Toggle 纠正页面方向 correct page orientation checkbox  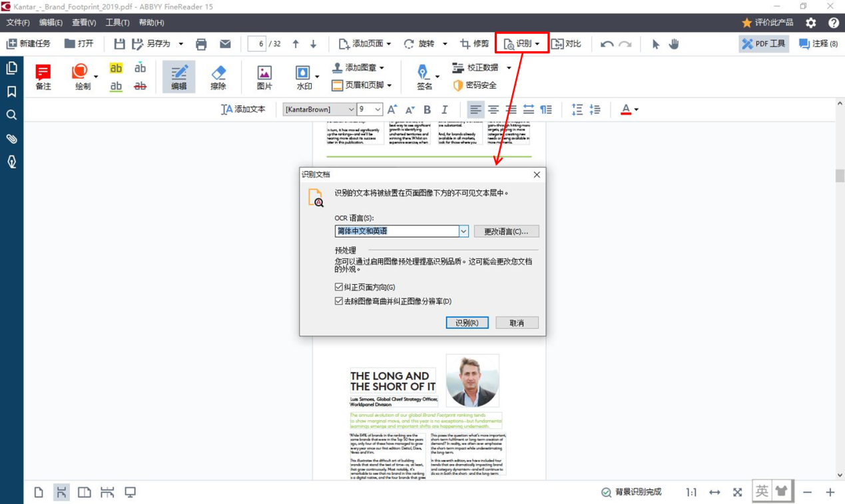click(339, 287)
